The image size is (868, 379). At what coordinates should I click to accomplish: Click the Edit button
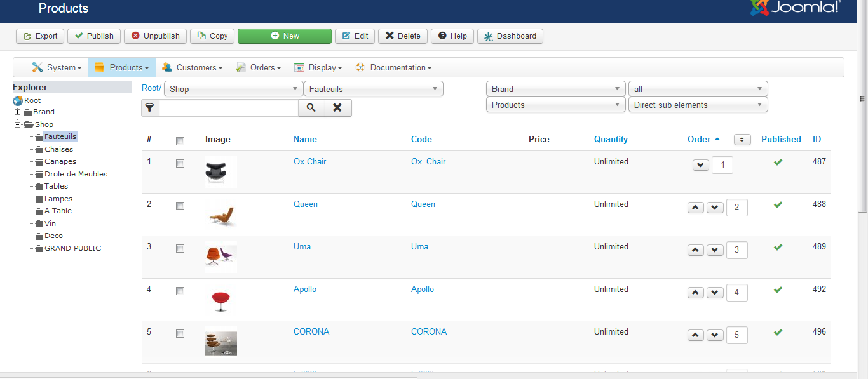click(355, 36)
